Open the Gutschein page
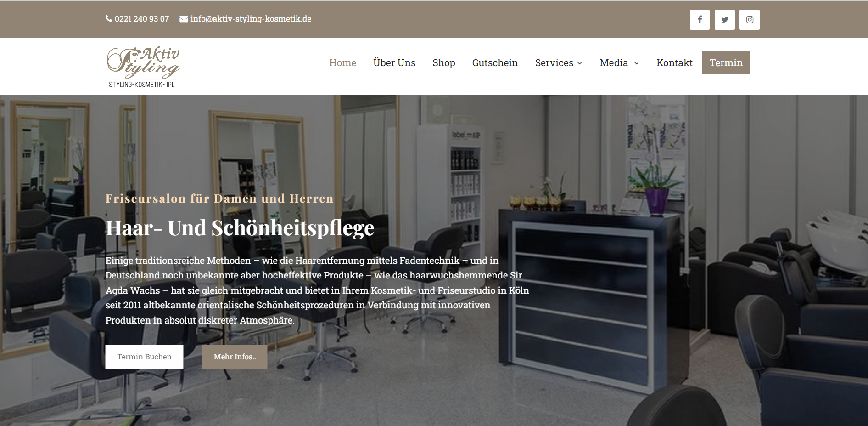Viewport: 868px width, 426px height. tap(495, 63)
